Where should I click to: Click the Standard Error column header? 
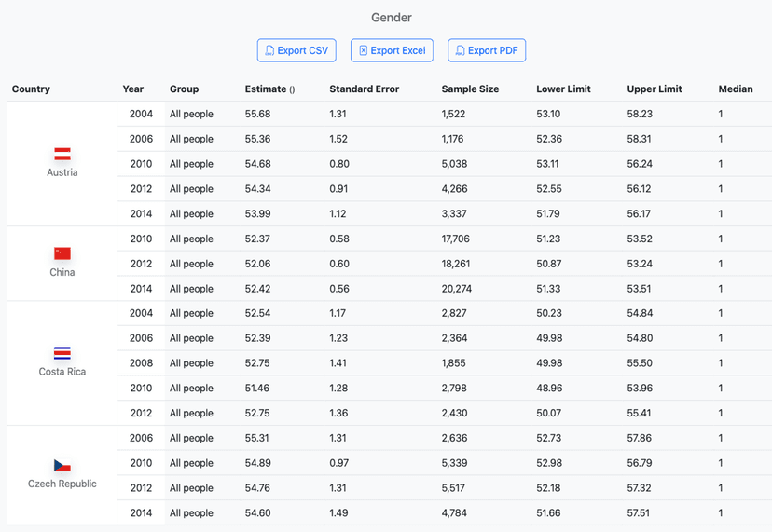[365, 89]
